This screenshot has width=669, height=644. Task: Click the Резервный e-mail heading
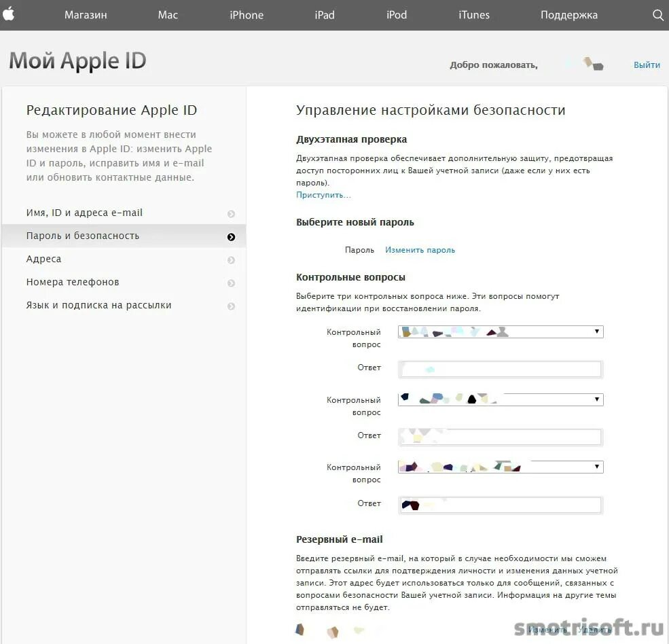point(340,539)
